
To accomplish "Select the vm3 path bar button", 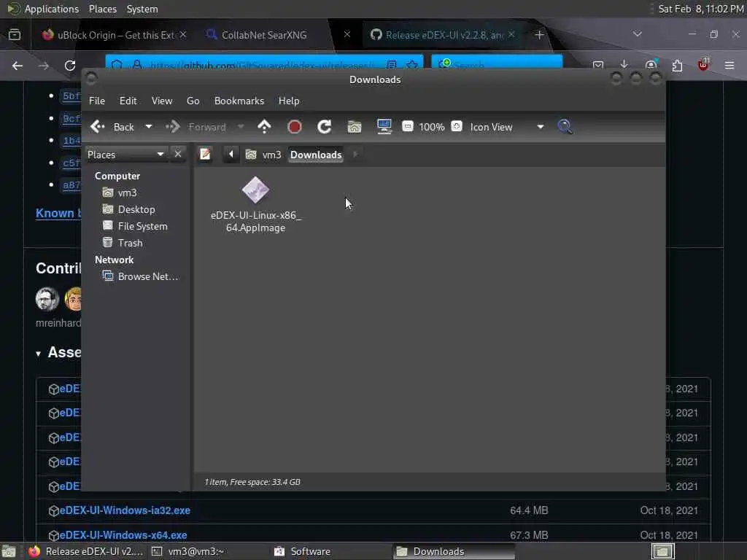I will [x=263, y=155].
